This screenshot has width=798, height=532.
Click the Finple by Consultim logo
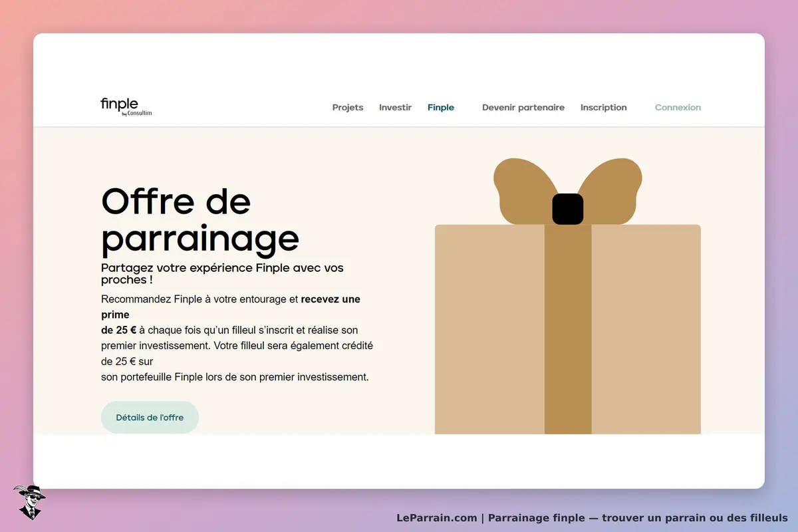[126, 107]
